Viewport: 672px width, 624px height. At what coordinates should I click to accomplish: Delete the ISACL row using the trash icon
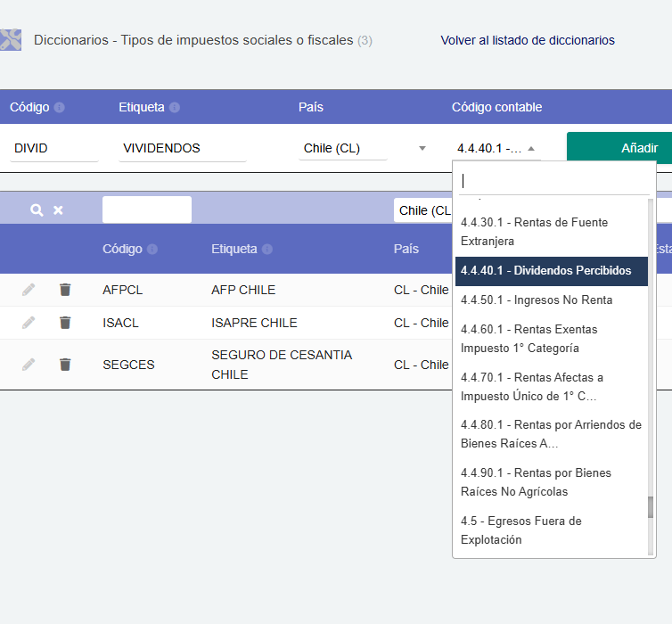pyautogui.click(x=65, y=323)
